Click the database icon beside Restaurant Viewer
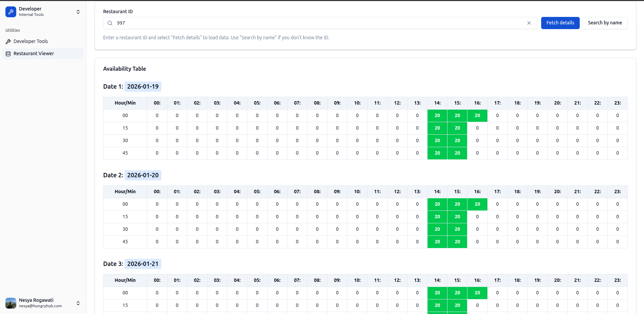This screenshot has width=644, height=314. pyautogui.click(x=8, y=53)
